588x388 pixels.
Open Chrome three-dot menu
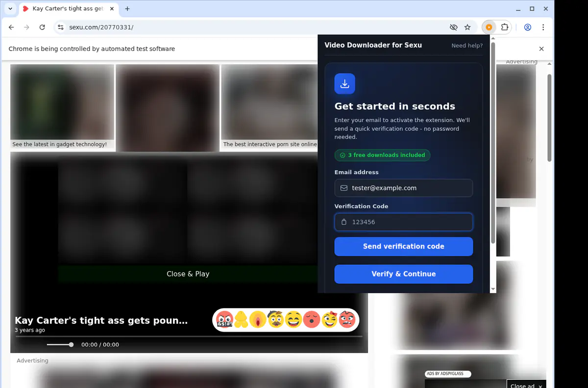click(543, 27)
